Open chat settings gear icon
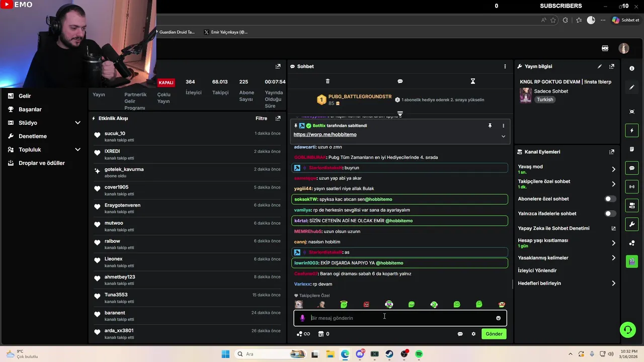Viewport: 644px width, 362px height. (473, 334)
